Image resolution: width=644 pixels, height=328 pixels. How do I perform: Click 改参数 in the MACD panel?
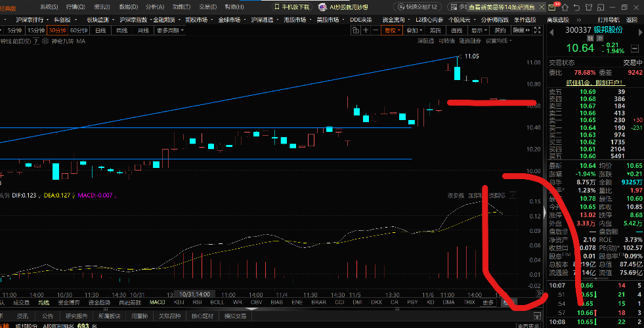click(456, 195)
